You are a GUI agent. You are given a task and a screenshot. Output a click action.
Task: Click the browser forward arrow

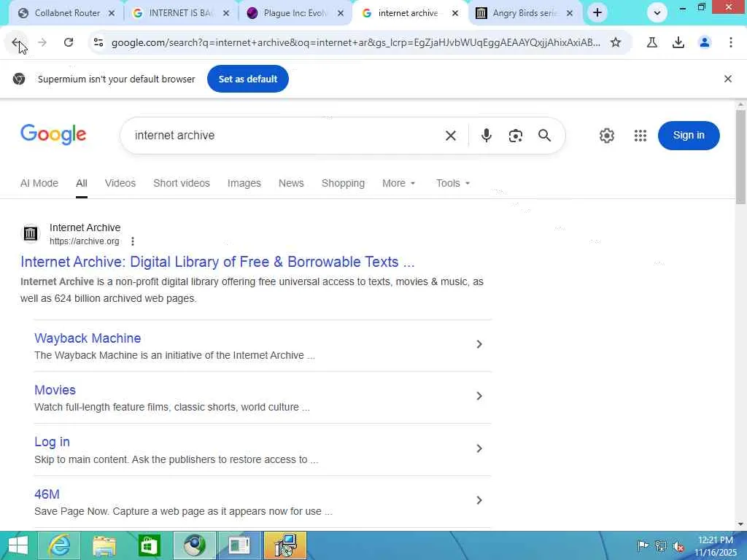tap(42, 43)
